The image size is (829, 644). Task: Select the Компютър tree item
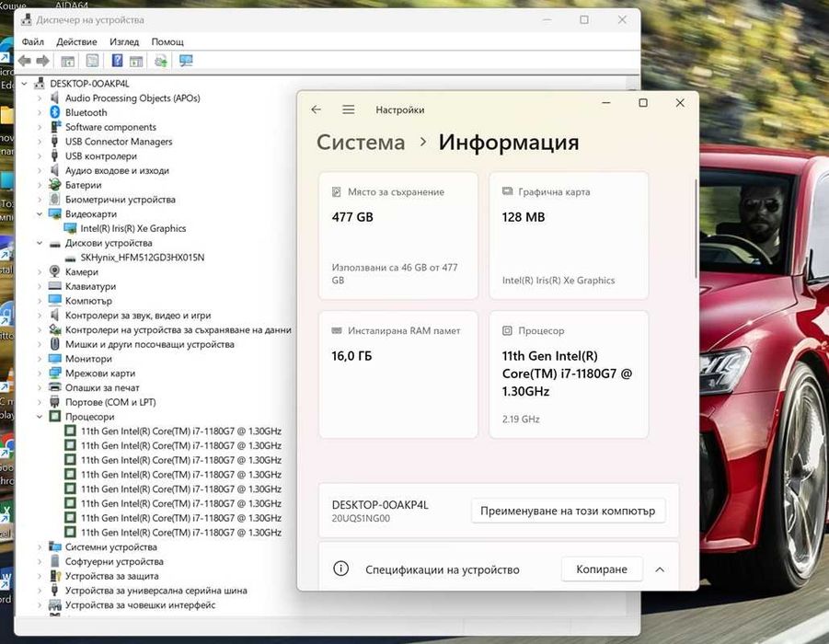88,301
